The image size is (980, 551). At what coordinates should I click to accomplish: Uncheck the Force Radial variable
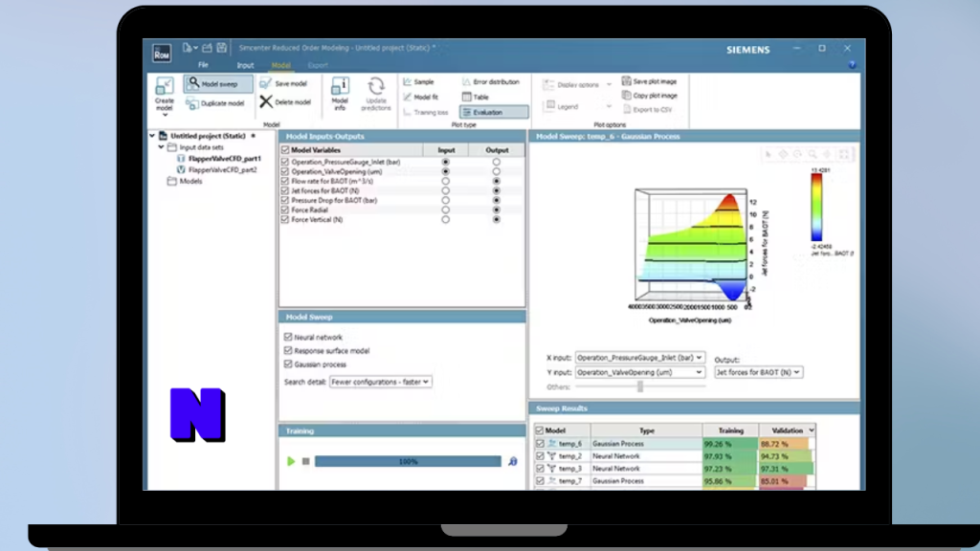[285, 209]
